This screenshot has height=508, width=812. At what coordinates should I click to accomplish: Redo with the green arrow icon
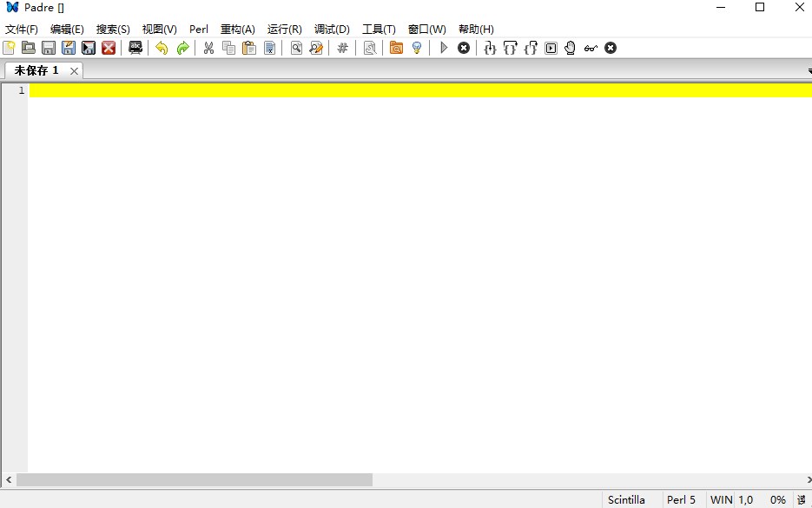pos(182,48)
